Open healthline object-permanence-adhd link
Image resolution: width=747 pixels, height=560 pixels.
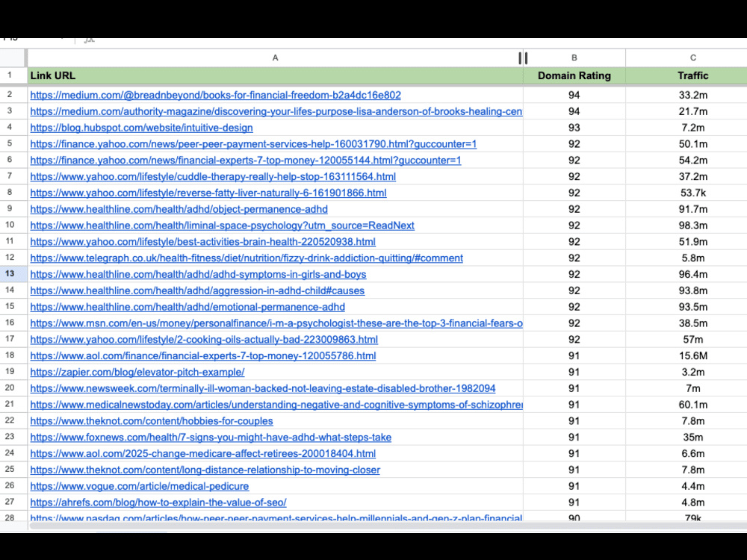point(179,209)
